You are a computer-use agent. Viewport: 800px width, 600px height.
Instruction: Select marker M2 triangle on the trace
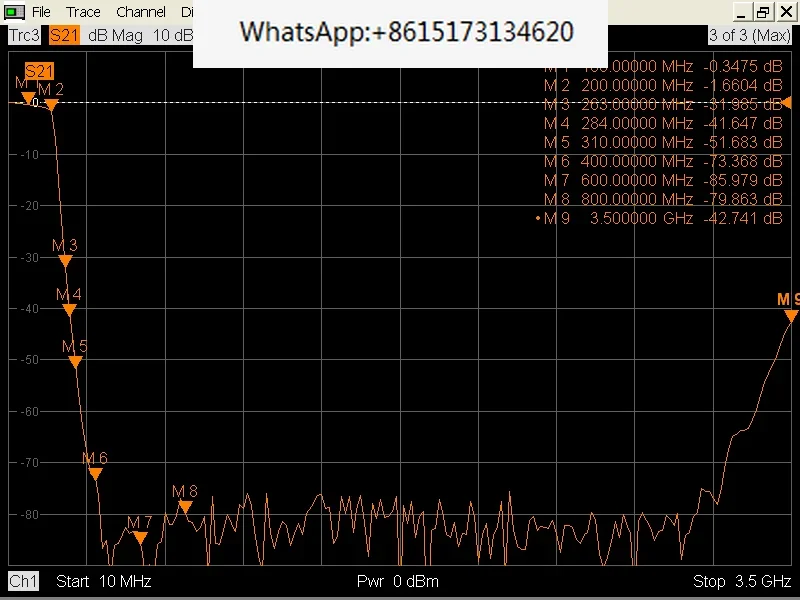point(52,105)
